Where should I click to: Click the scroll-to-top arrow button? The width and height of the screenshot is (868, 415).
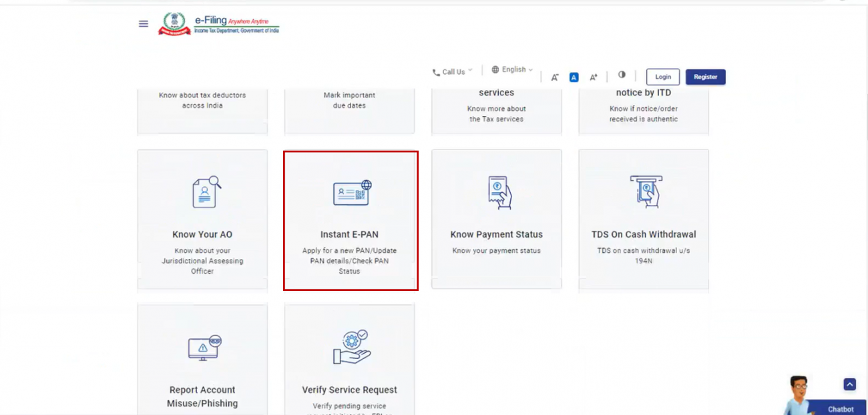tap(849, 384)
